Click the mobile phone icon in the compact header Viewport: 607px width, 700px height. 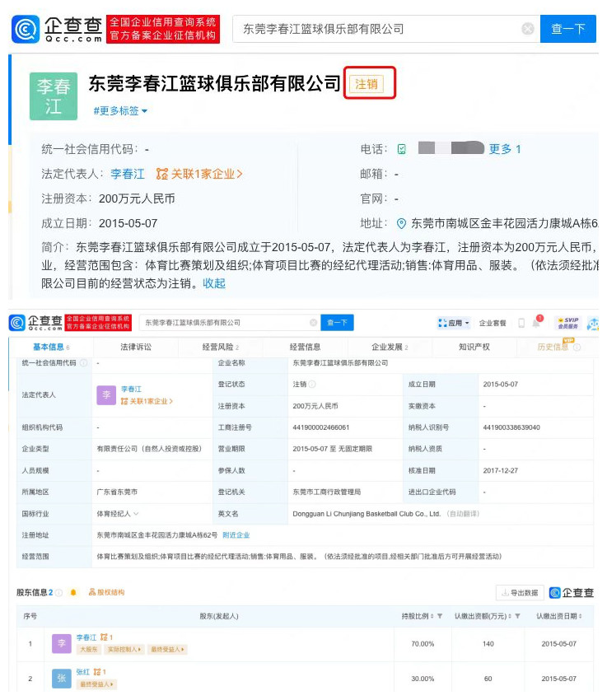click(x=521, y=323)
